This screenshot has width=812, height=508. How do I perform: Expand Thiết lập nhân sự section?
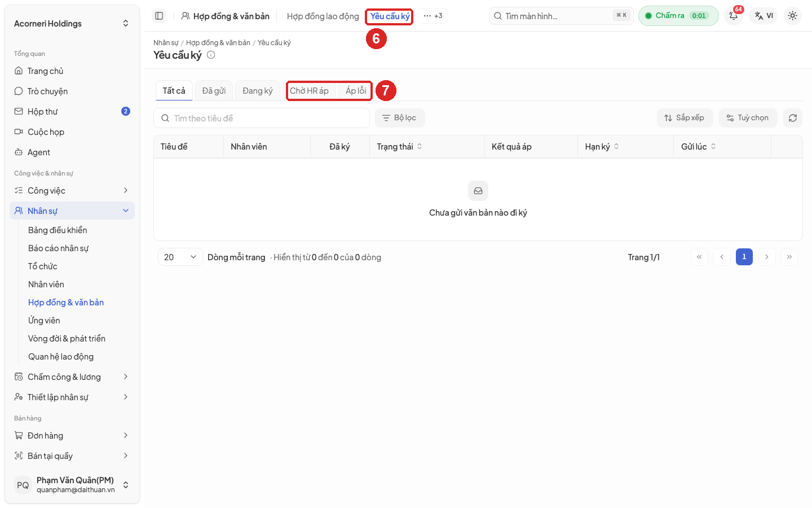[x=72, y=397]
